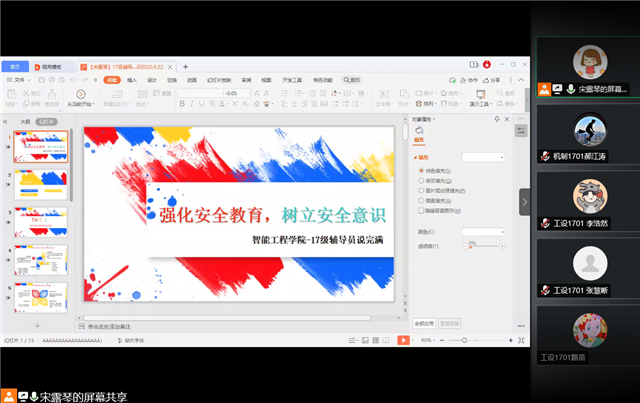Switch to normal view icon in status bar
This screenshot has height=403, width=640.
click(x=365, y=340)
